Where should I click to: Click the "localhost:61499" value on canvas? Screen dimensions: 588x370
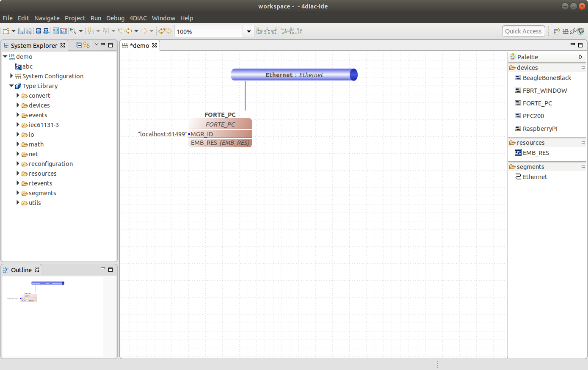(162, 134)
